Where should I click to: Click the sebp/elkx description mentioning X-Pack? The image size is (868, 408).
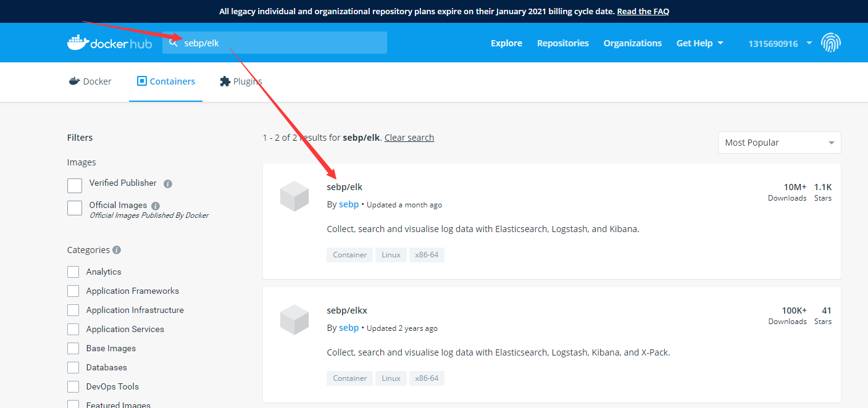(498, 352)
